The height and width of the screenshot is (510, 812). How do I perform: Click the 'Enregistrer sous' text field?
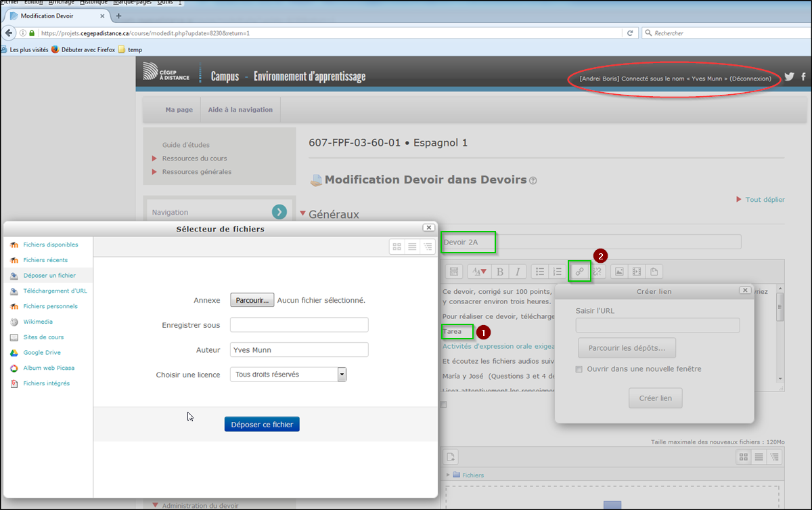(x=299, y=325)
